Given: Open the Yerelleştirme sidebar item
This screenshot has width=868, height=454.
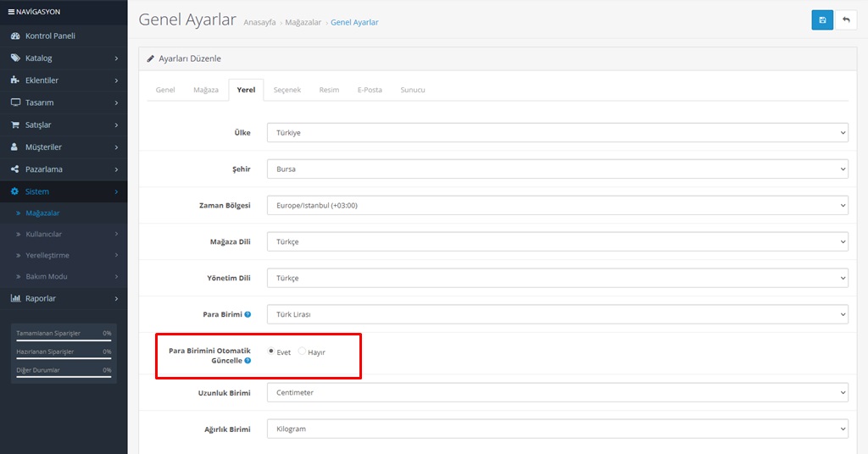Looking at the screenshot, I should coord(64,255).
